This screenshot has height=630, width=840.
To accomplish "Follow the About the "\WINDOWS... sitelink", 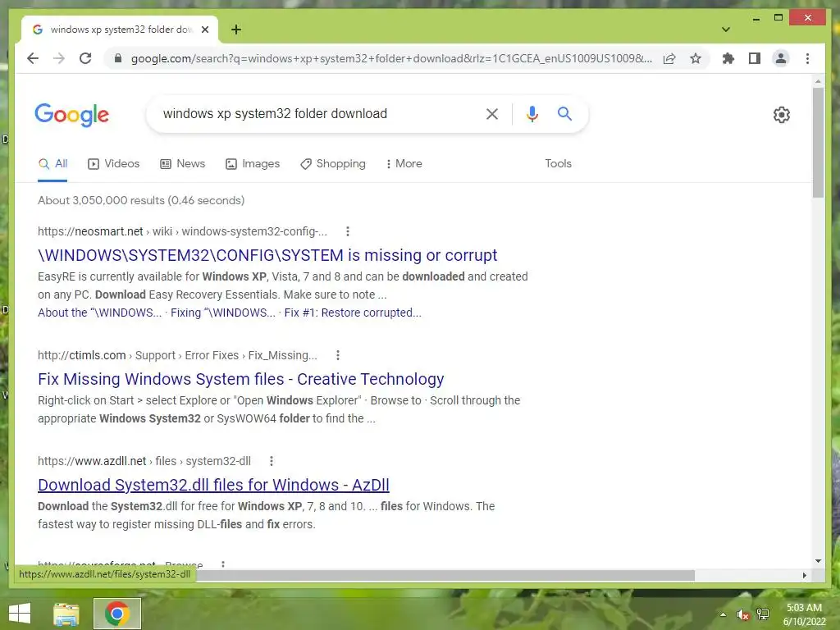I will tap(99, 313).
